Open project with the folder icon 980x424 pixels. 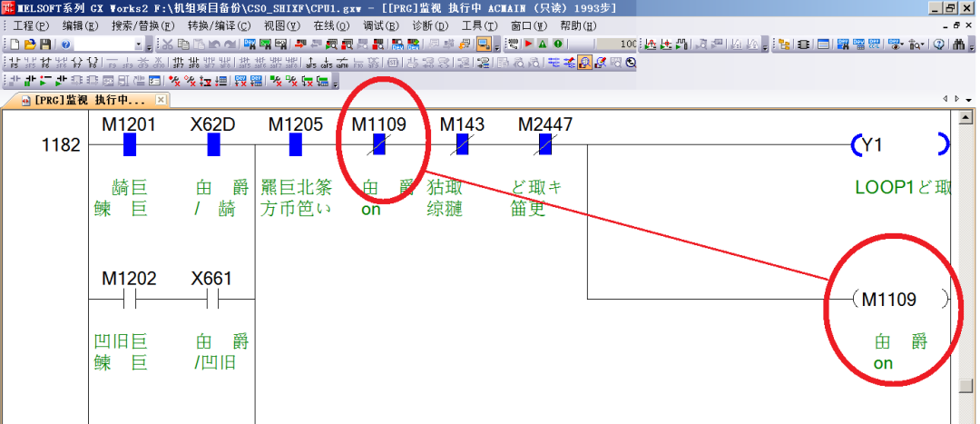(30, 44)
